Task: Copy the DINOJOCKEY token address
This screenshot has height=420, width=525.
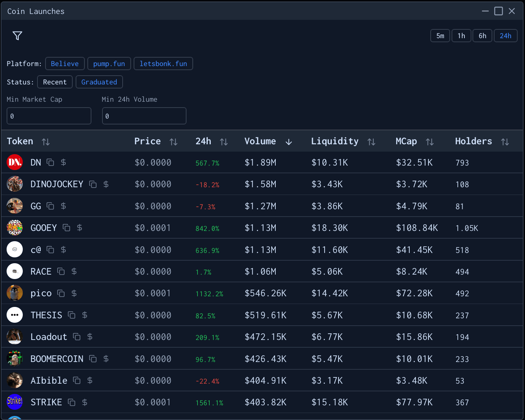Action: [93, 184]
